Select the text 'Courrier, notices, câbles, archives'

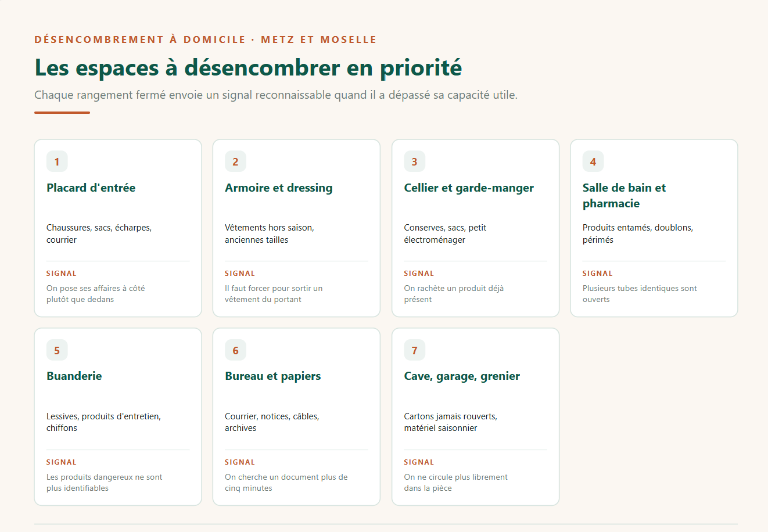272,422
